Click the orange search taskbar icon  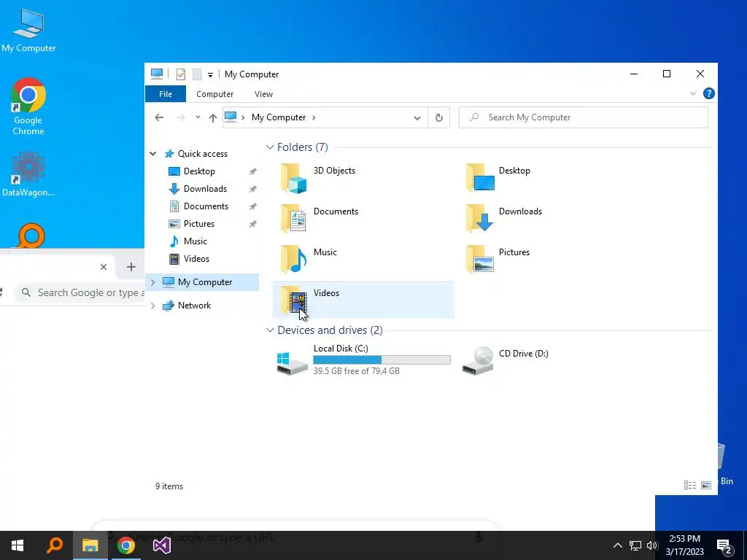pyautogui.click(x=55, y=545)
